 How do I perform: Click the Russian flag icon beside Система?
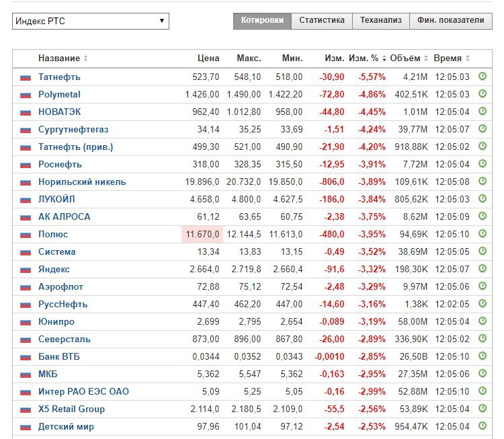coord(26,252)
